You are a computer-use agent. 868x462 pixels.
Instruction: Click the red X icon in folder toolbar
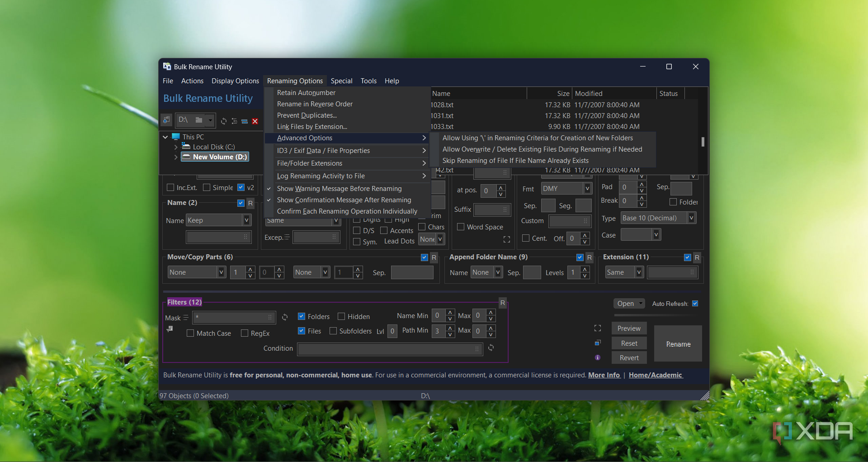click(x=255, y=121)
